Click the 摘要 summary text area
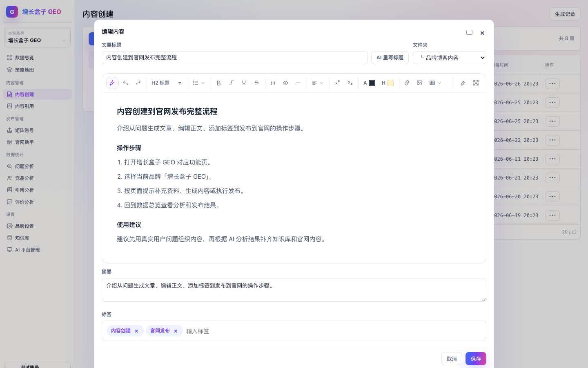Viewport: 588px width, 368px height. pyautogui.click(x=294, y=290)
